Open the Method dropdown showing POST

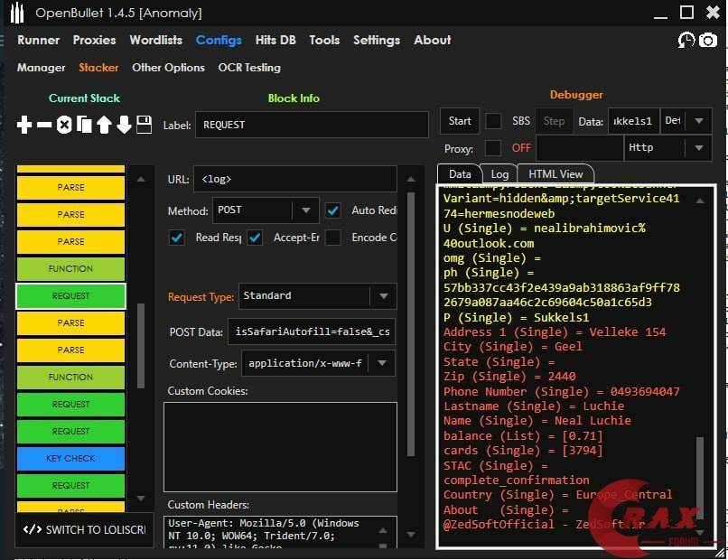tap(304, 210)
